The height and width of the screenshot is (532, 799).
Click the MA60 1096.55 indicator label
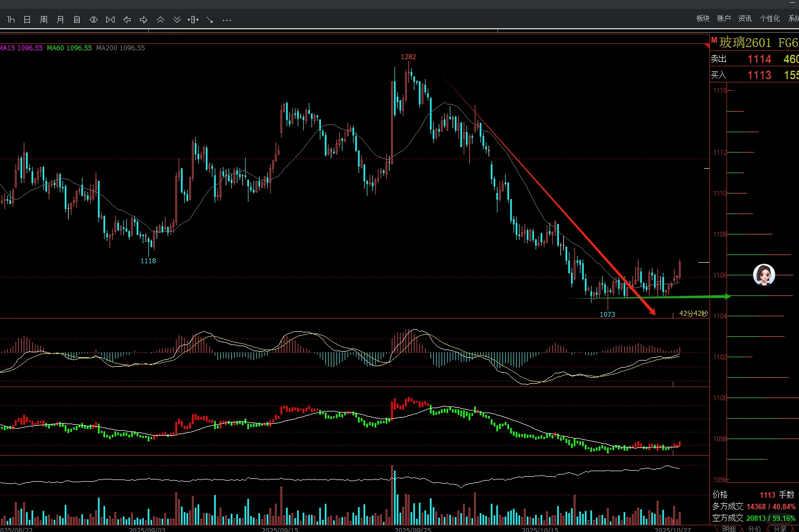coord(69,48)
